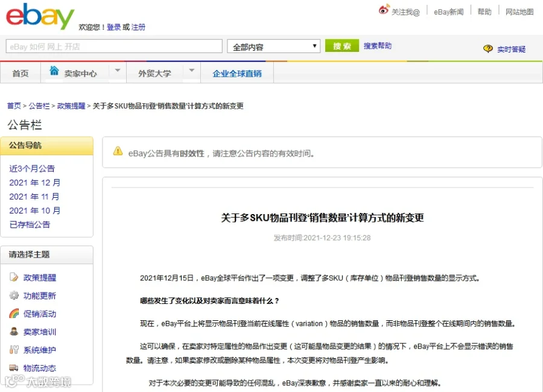Select the 促销活动 rainbow icon

tap(14, 314)
